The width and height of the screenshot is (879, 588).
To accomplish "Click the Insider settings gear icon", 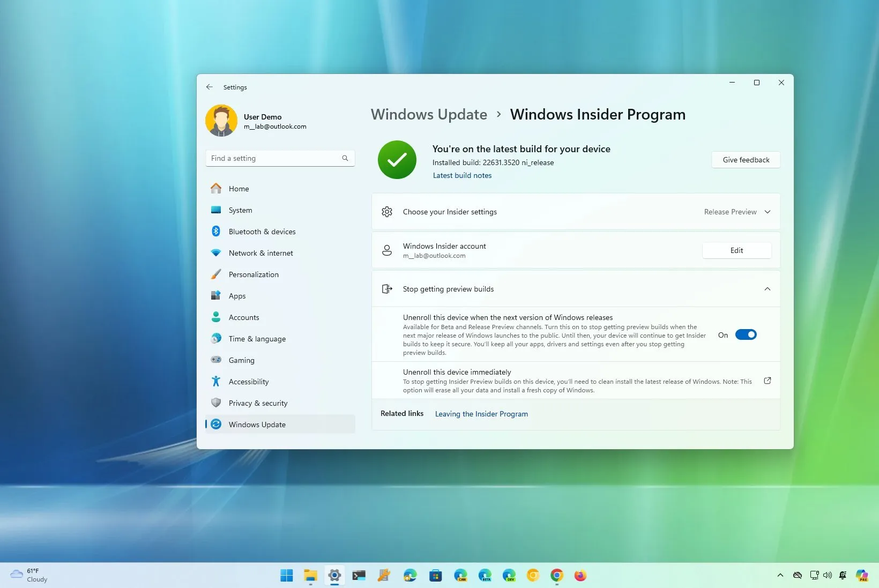I will (387, 212).
